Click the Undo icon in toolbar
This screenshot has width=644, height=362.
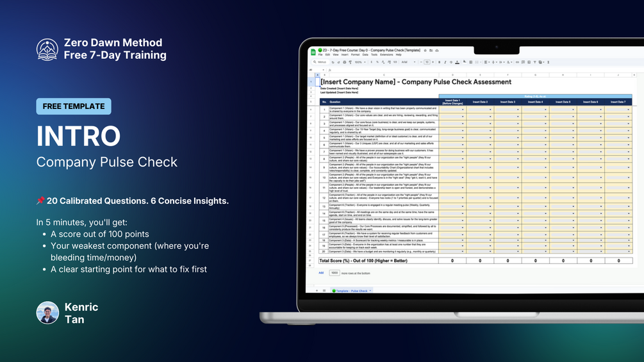coord(333,62)
